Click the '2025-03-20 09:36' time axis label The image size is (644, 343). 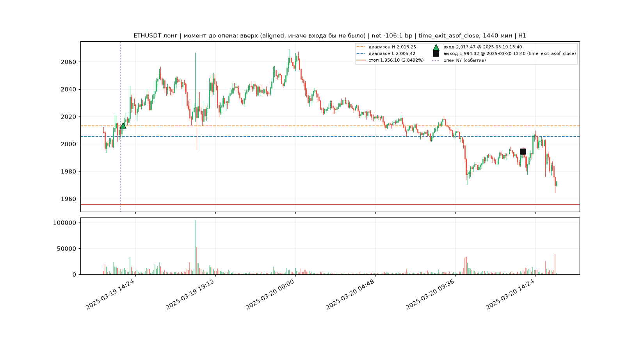[x=431, y=294]
